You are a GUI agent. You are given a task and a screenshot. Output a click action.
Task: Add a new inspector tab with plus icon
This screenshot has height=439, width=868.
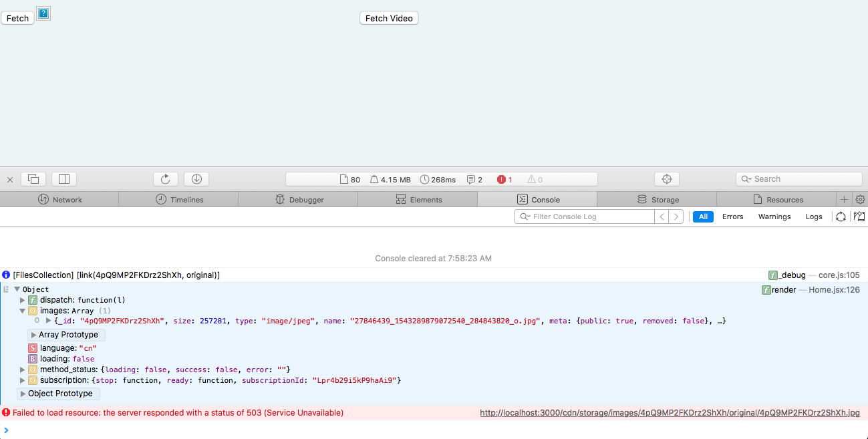click(844, 199)
